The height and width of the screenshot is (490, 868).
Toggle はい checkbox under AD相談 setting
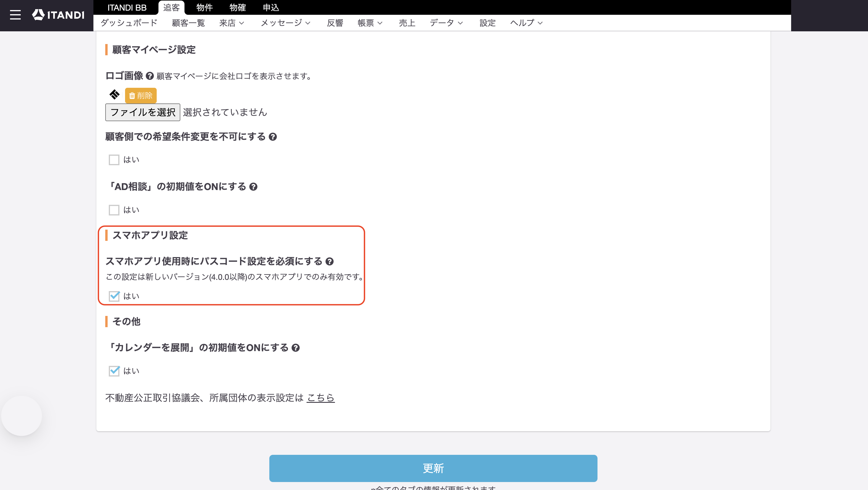[x=114, y=210]
